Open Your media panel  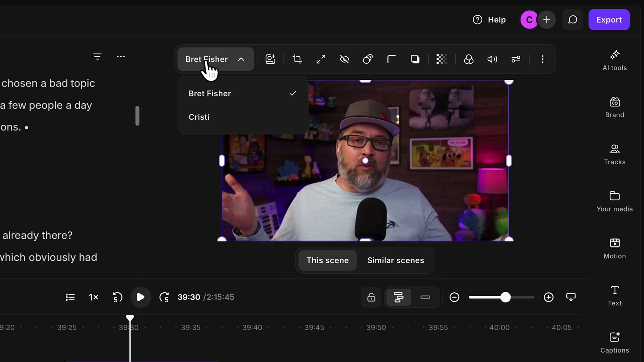click(x=614, y=201)
